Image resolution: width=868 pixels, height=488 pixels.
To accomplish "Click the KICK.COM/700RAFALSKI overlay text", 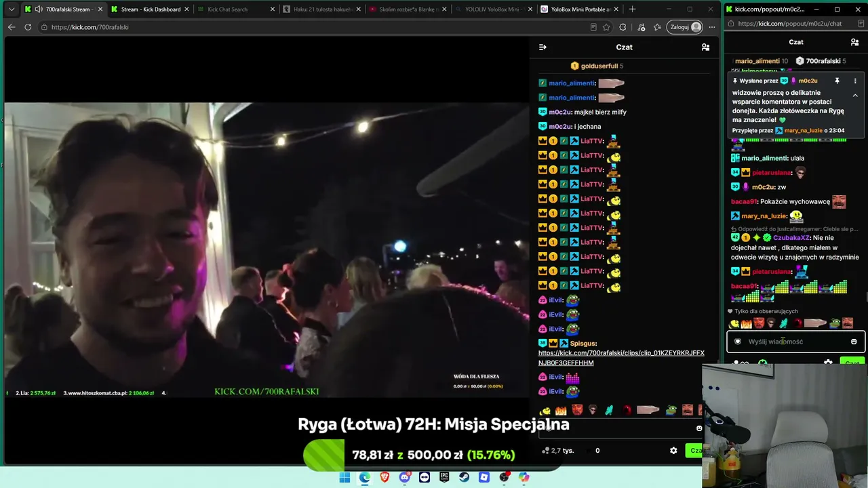I will (x=267, y=392).
